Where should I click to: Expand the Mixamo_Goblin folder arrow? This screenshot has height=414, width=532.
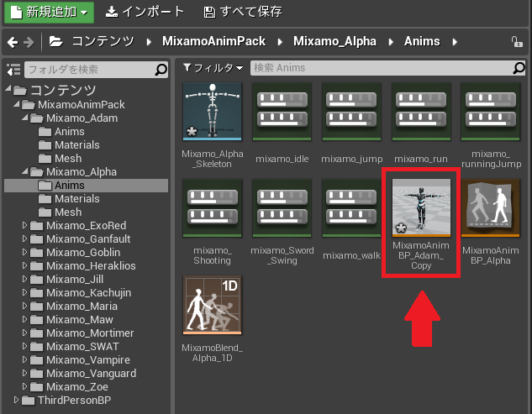[x=24, y=252]
